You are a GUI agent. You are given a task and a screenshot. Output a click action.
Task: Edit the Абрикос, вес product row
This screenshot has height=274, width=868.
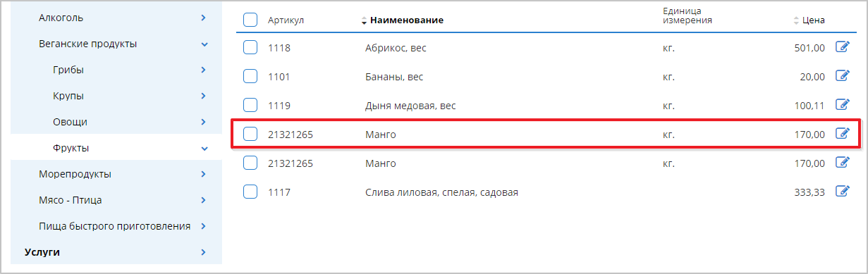click(842, 47)
